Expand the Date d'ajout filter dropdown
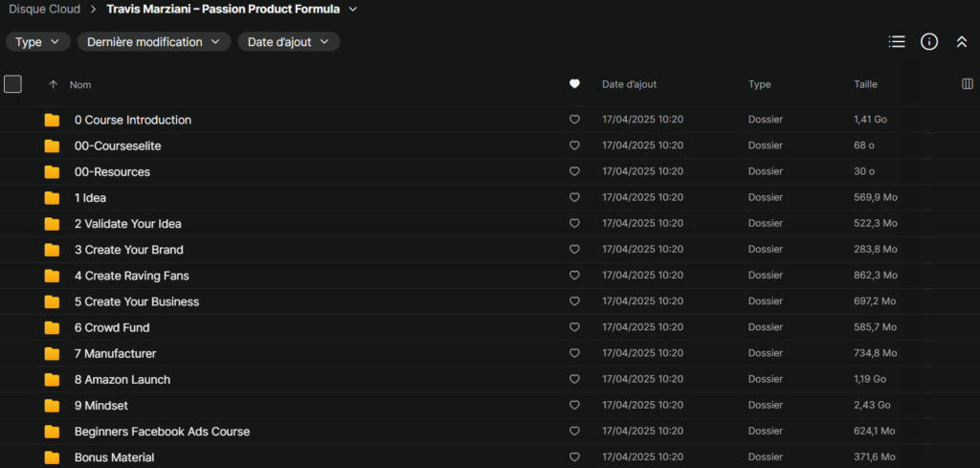Screen dimensions: 980x468 click(288, 42)
